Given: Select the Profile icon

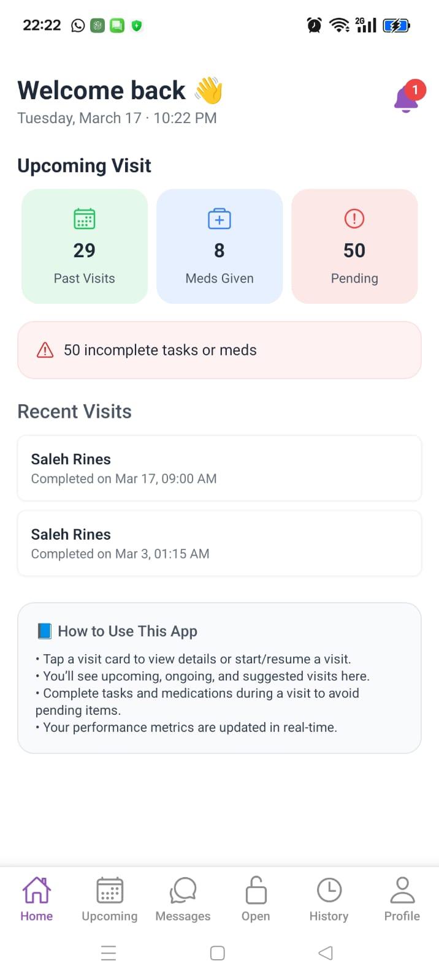Looking at the screenshot, I should click(401, 889).
